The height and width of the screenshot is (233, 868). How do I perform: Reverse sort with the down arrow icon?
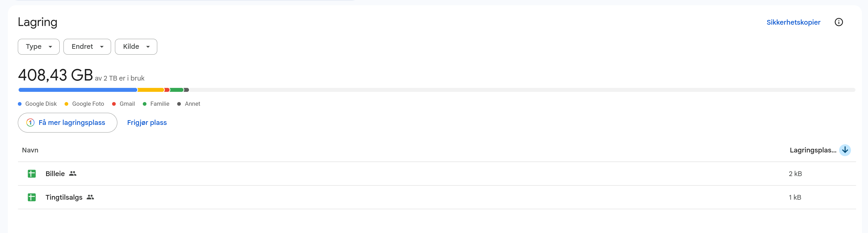click(x=845, y=150)
